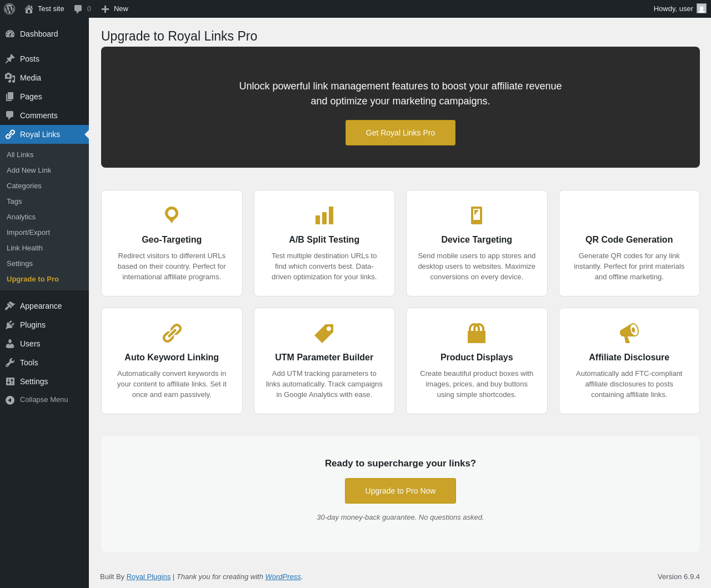Open the comments bubble icon in admin bar
This screenshot has width=711, height=588.
pyautogui.click(x=78, y=9)
